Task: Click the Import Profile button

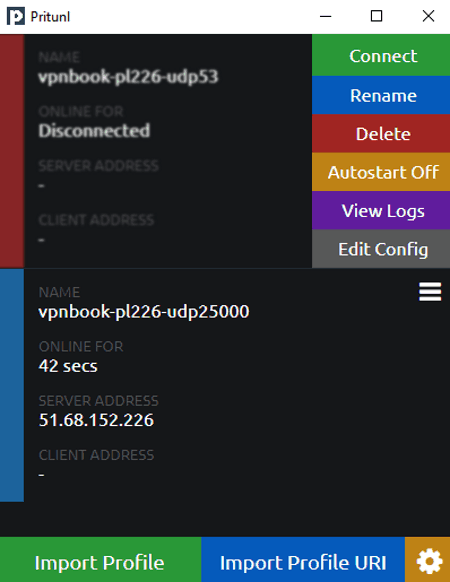Action: (x=101, y=559)
